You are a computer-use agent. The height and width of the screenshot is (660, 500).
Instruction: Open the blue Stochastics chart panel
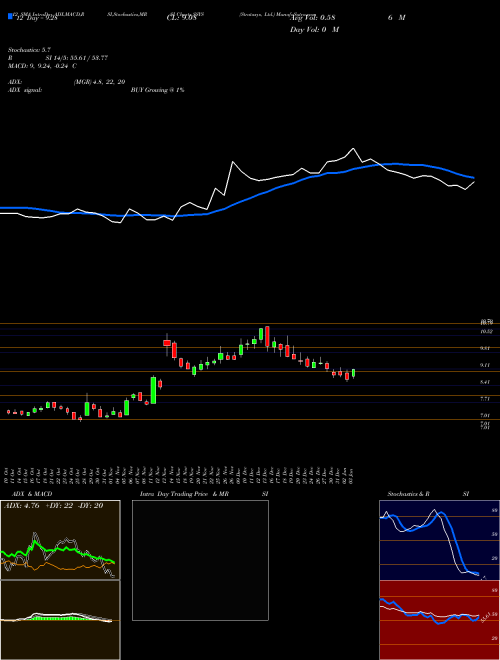coord(439,540)
